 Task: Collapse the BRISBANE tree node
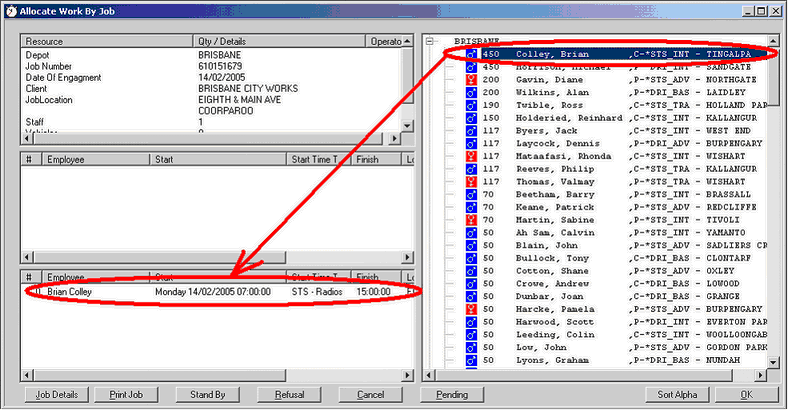[x=429, y=41]
